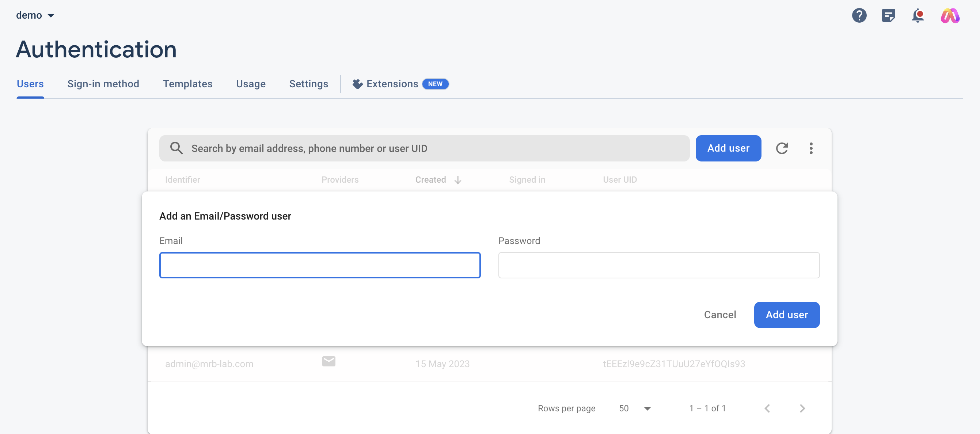The image size is (980, 434).
Task: Go to next page chevron
Action: (x=802, y=408)
